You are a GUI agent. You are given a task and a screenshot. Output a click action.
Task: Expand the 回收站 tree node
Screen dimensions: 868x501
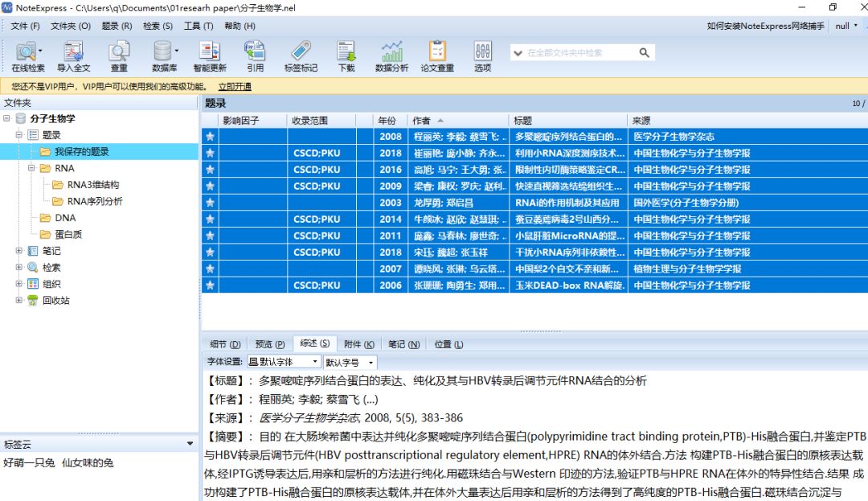[x=18, y=301]
